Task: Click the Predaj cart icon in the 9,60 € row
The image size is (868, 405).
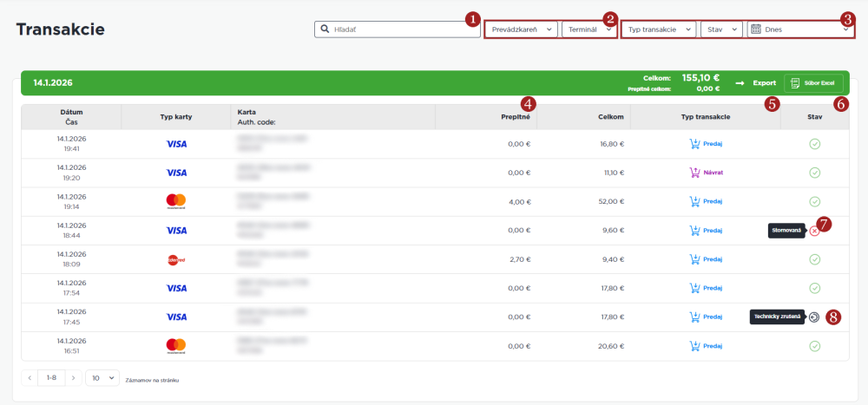Action: click(x=694, y=230)
